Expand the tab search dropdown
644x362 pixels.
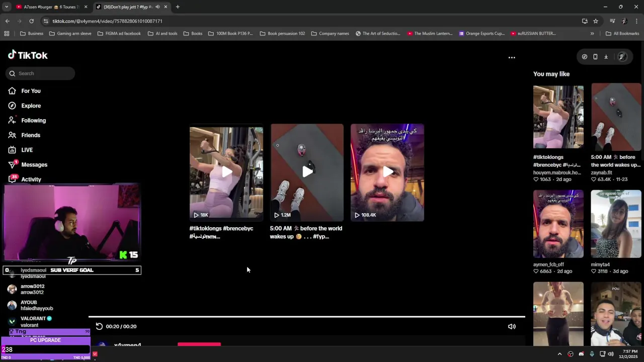point(7,7)
